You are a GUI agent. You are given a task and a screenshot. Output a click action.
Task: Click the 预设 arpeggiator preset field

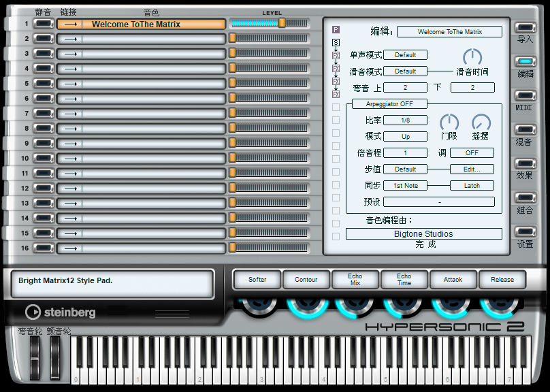point(439,202)
